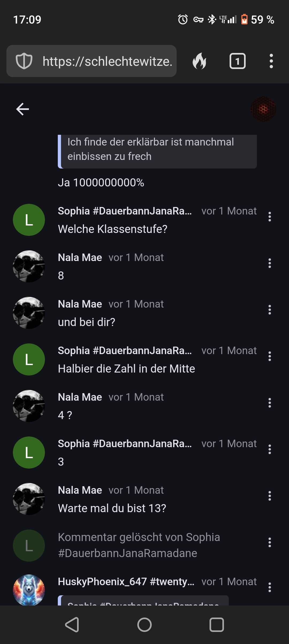The height and width of the screenshot is (644, 289).
Task: Tap Sophia's green L avatar beside "Welche Klassenstufe?"
Action: click(x=29, y=220)
